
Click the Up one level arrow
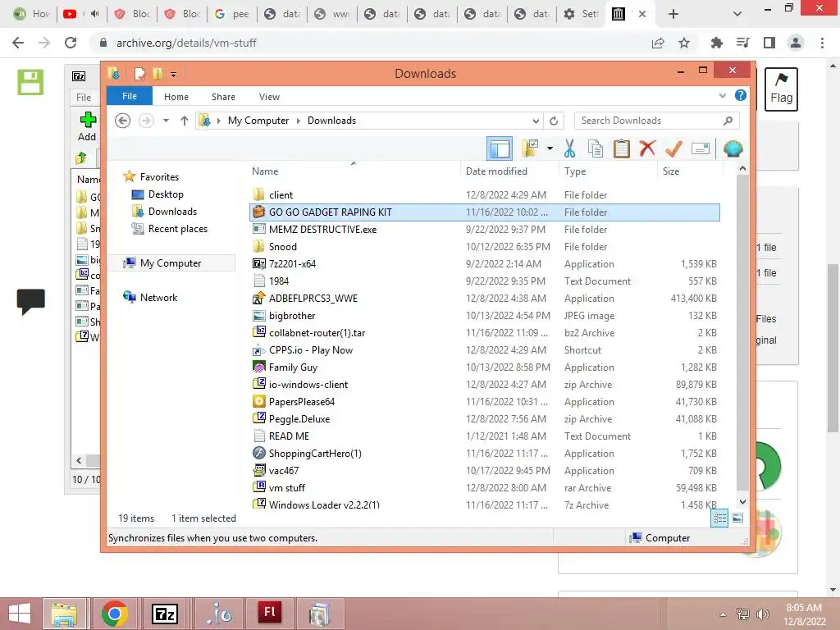click(185, 121)
